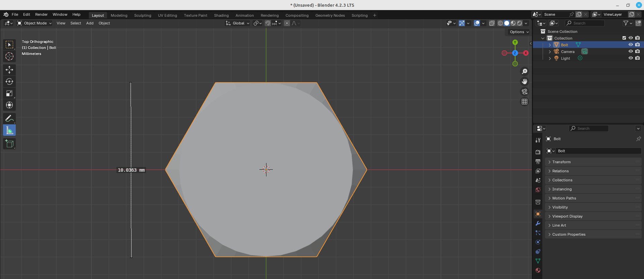Click the Bolt object name field

598,151
